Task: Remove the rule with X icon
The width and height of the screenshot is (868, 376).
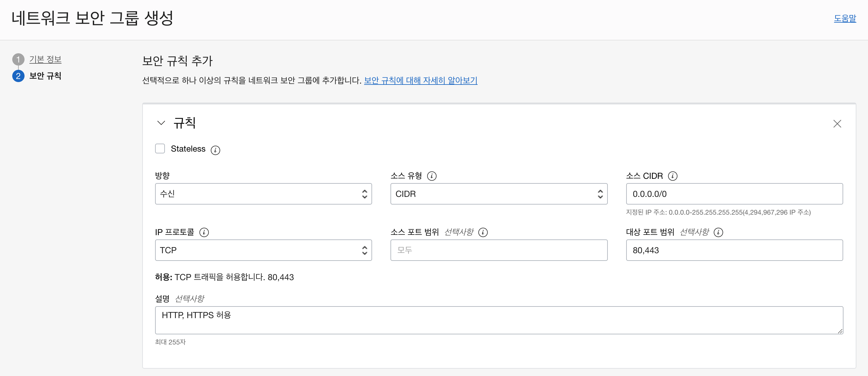Action: (837, 124)
